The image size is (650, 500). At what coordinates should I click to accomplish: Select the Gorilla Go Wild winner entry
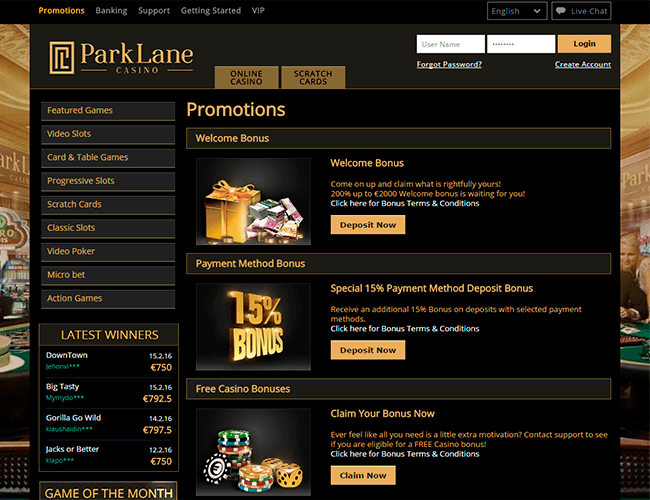tap(109, 424)
